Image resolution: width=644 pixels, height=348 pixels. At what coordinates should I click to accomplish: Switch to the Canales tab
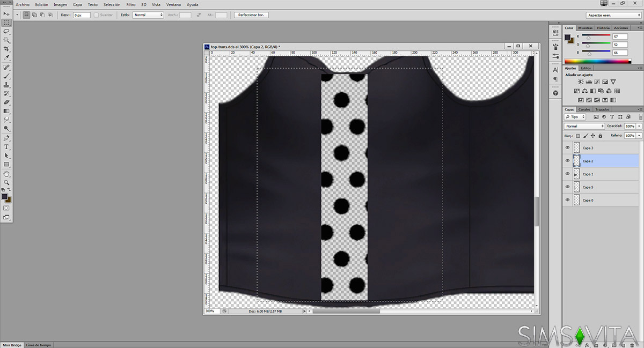pyautogui.click(x=584, y=109)
